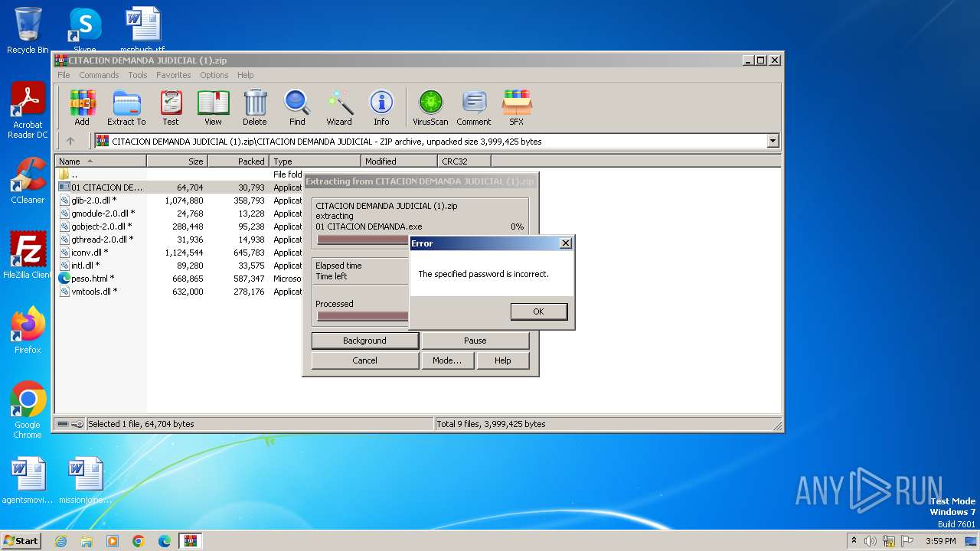Image resolution: width=980 pixels, height=551 pixels.
Task: Click the Background button
Action: coord(364,341)
